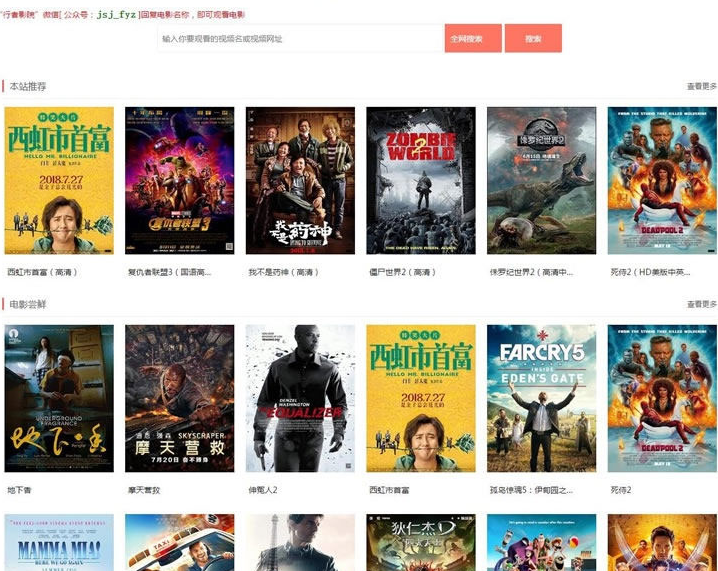Viewport: 718px width, 571px height.
Task: Click 死侍2 title in 电影尝鲜 row
Action: (x=621, y=490)
